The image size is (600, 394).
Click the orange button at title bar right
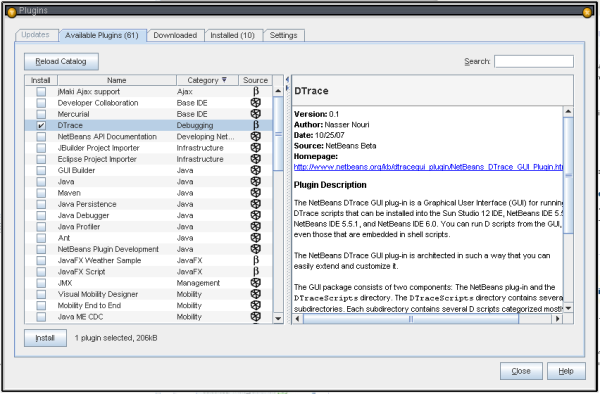pos(587,13)
